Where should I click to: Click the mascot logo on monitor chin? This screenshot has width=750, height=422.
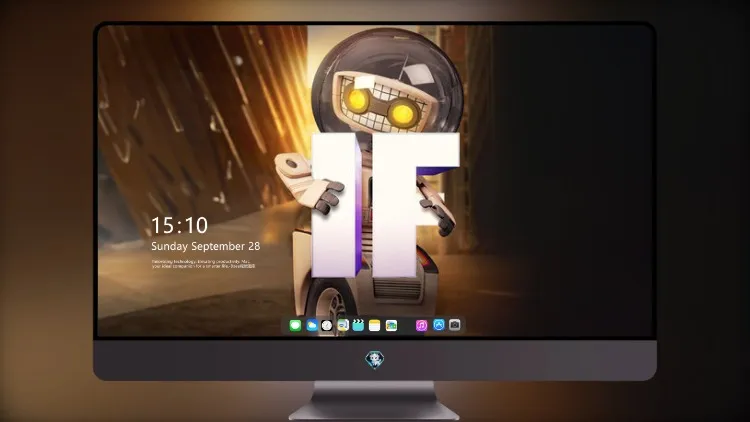coord(375,360)
